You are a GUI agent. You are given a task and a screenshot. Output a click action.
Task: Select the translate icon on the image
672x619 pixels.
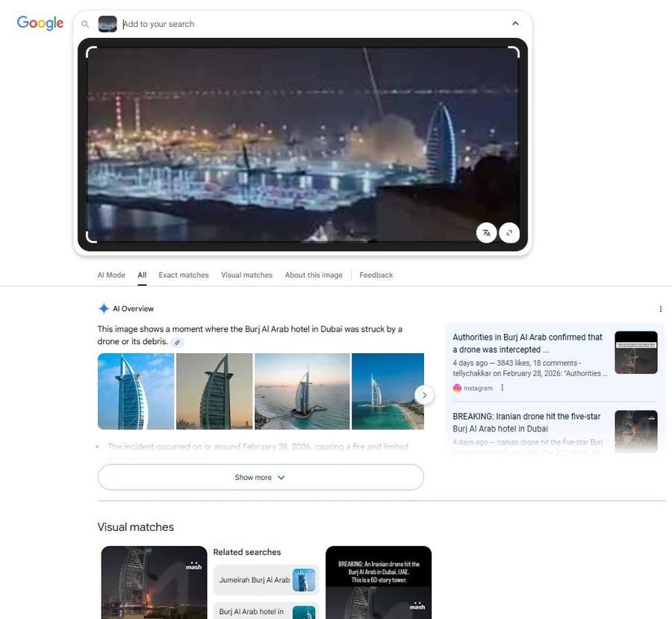[x=485, y=231]
